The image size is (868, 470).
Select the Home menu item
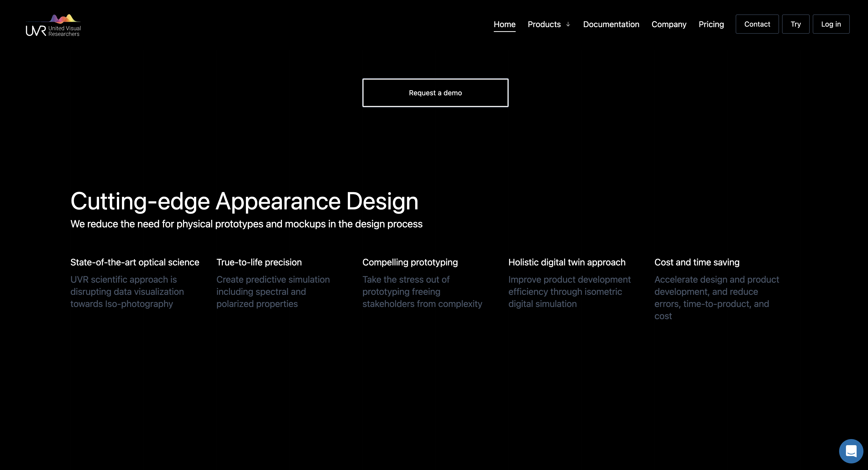coord(504,24)
